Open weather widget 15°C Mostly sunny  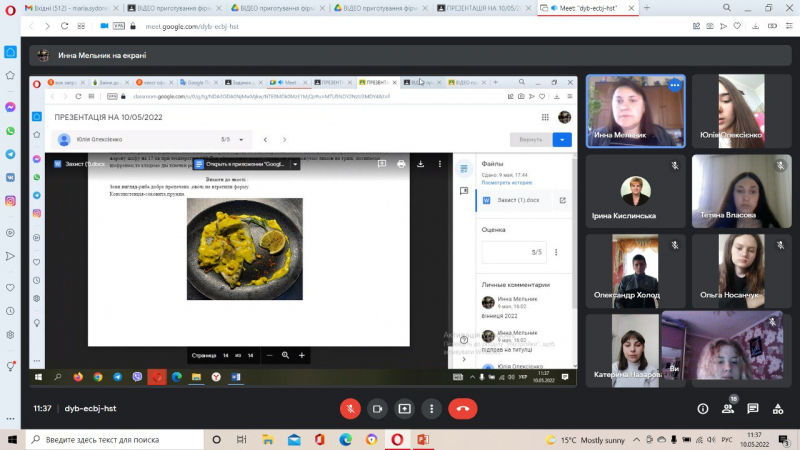click(585, 440)
